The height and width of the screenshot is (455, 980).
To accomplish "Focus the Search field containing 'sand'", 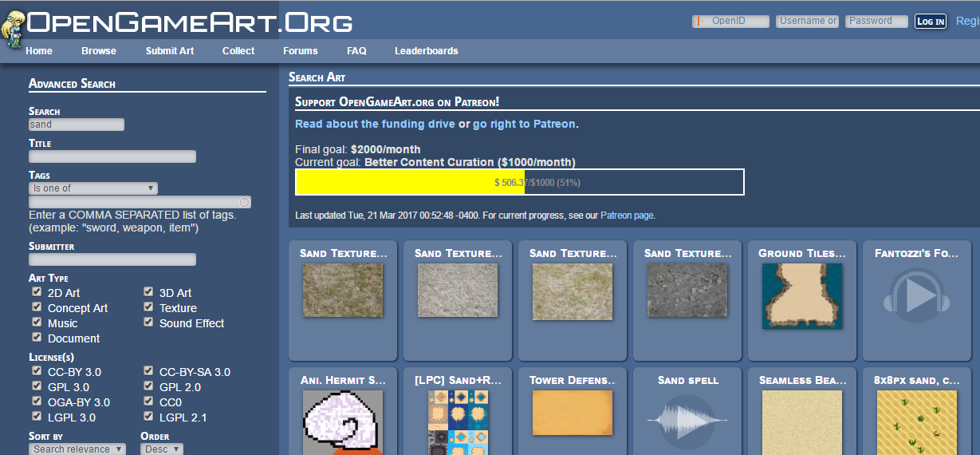I will (77, 125).
